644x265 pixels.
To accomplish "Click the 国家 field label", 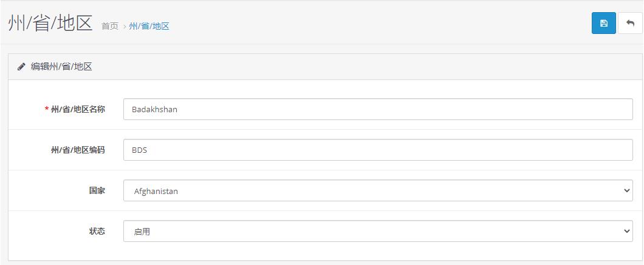I will point(97,190).
